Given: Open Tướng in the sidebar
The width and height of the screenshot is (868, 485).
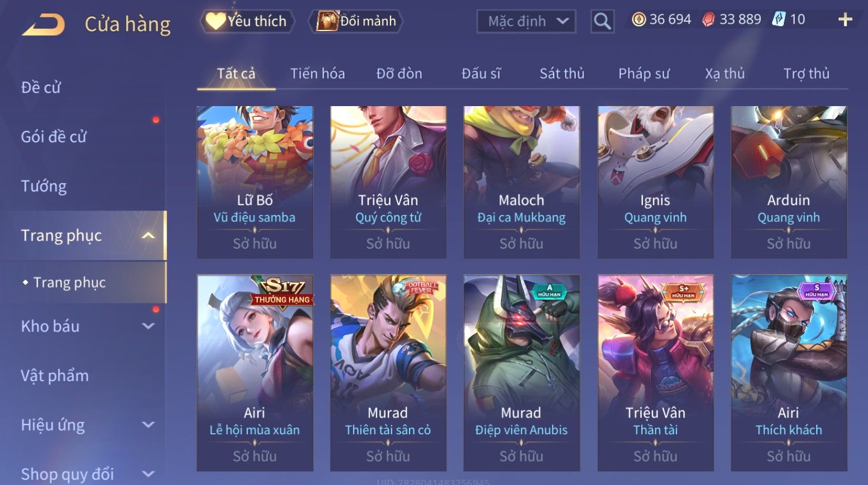Looking at the screenshot, I should (x=44, y=186).
